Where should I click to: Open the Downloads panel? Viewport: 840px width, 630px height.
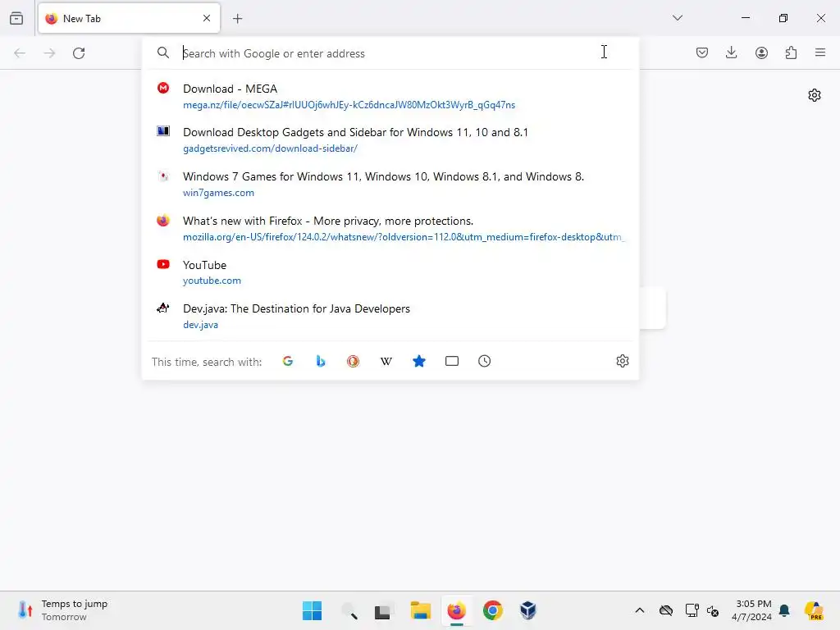pos(731,52)
